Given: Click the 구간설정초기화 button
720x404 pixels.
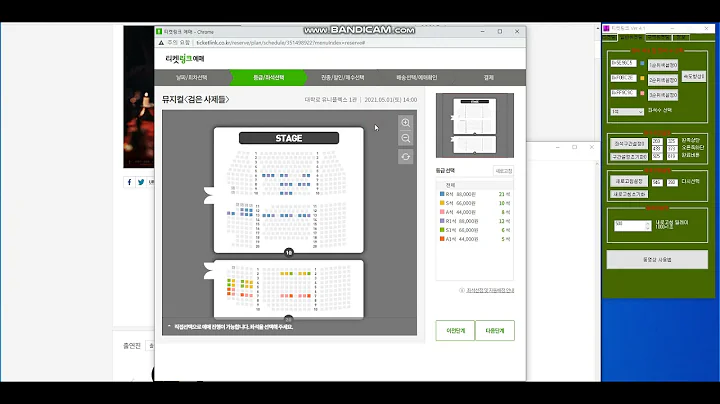Looking at the screenshot, I should coord(629,157).
